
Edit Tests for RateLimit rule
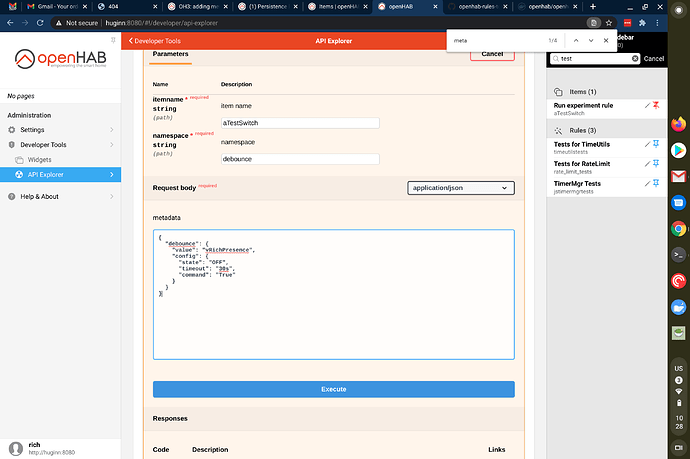pyautogui.click(x=647, y=164)
